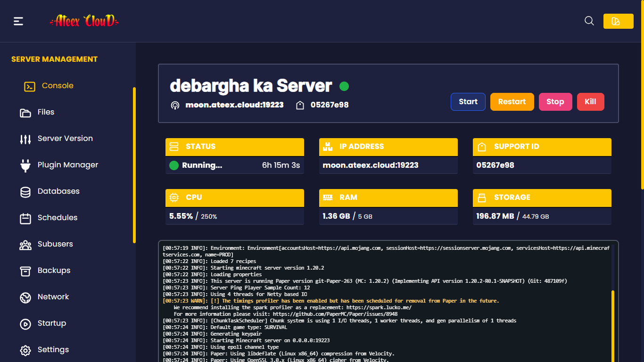Go to Subusers page

point(55,244)
